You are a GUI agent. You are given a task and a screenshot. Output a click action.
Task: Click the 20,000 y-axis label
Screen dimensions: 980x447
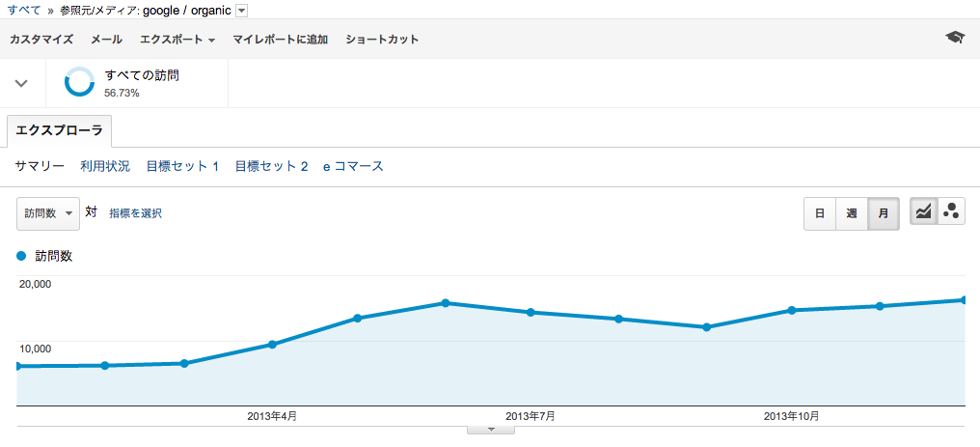point(36,284)
